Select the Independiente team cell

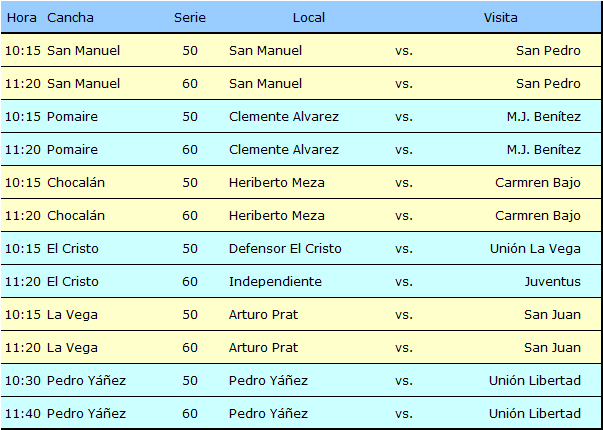point(275,282)
